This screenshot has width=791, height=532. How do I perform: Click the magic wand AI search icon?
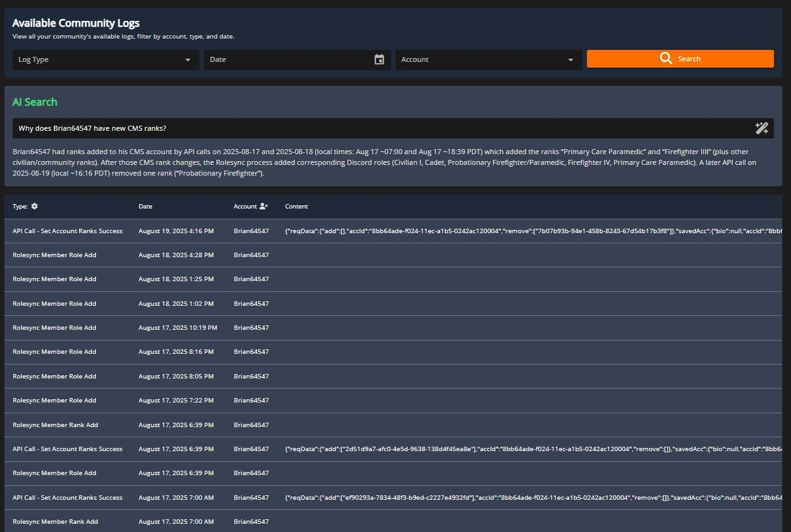pyautogui.click(x=761, y=128)
